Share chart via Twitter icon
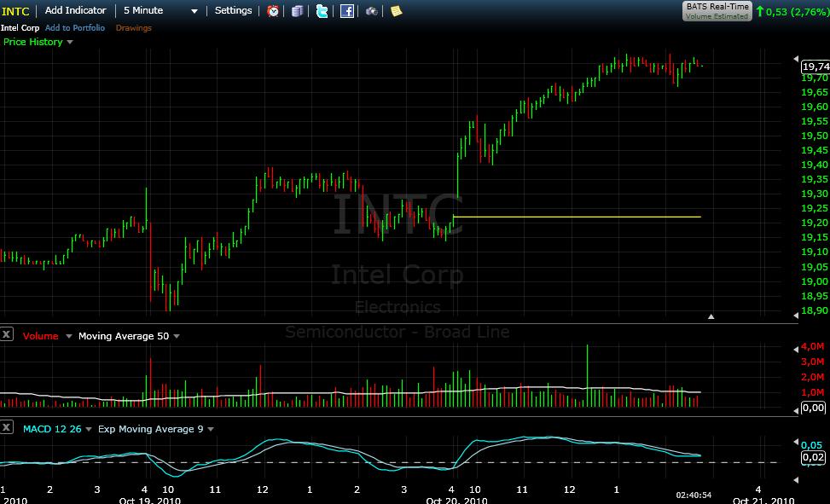Viewport: 830px width, 504px height. tap(322, 10)
